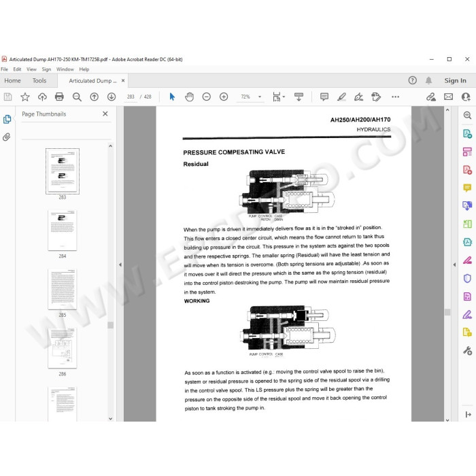Viewport: 476px width, 476px height.
Task: Click thumbnail panel scroll up arrow
Action: coord(110,146)
